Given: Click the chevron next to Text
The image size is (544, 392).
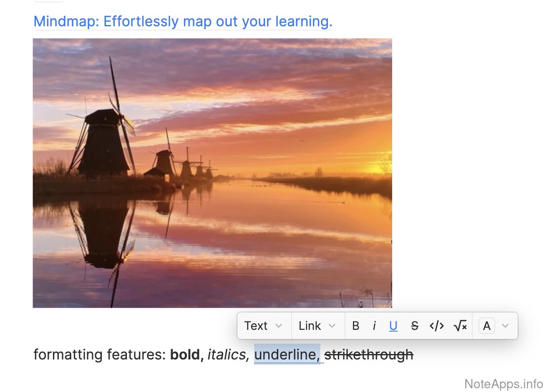Looking at the screenshot, I should [279, 326].
